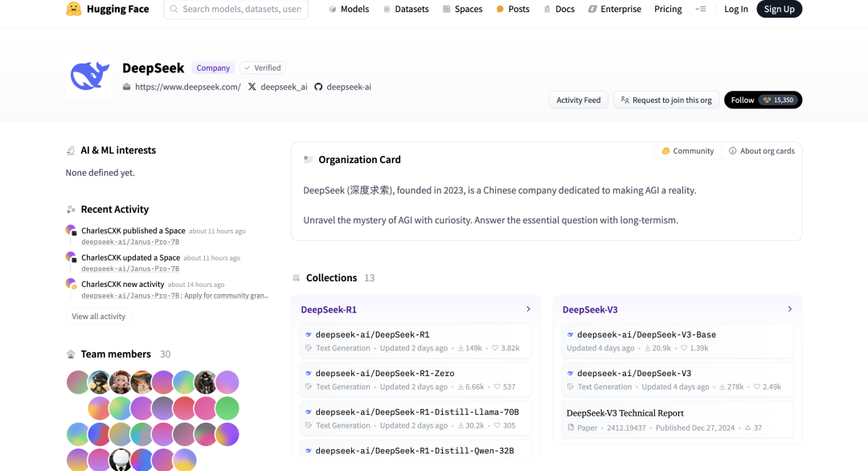Click the Verified badge checkmark
The image size is (868, 471).
point(248,68)
